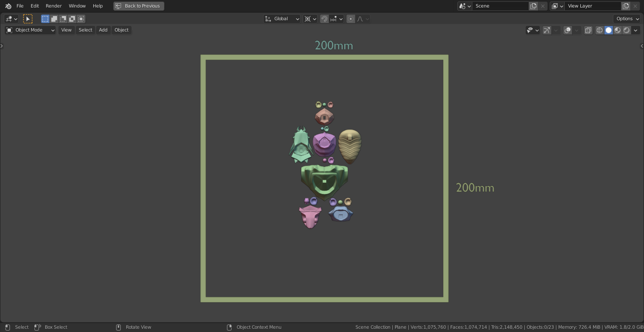
Task: Set selection mode to Set New
Action: (x=45, y=19)
